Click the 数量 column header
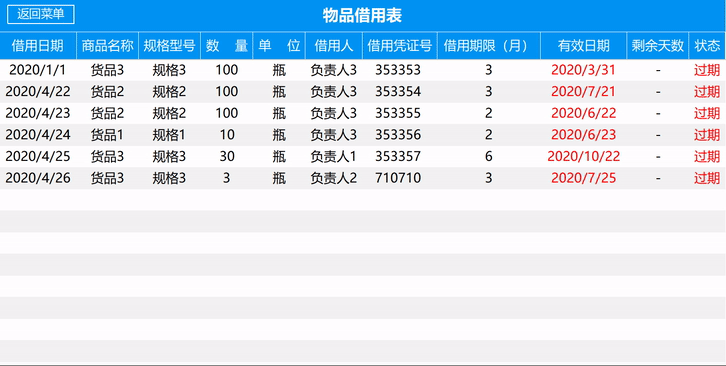Screen dimensions: 726x366 click(227, 45)
